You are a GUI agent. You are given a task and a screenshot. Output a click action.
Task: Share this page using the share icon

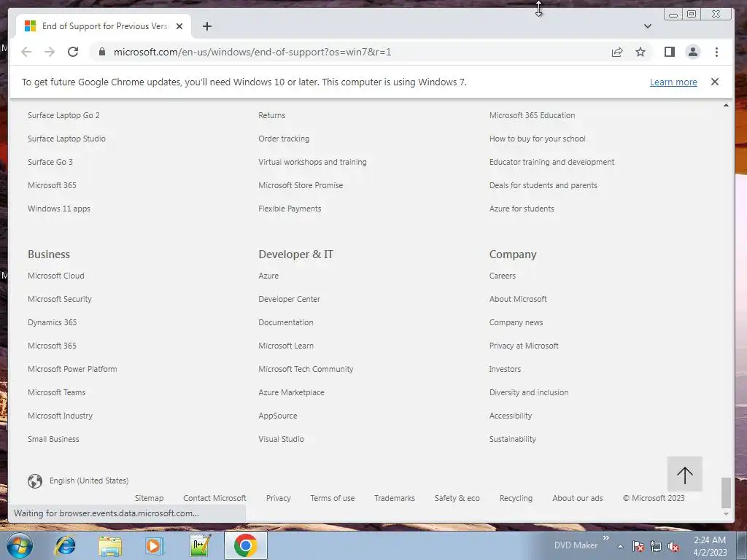tap(617, 52)
